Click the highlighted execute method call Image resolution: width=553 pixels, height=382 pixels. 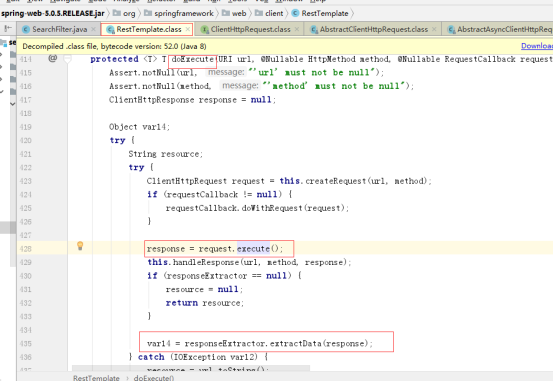click(x=253, y=249)
